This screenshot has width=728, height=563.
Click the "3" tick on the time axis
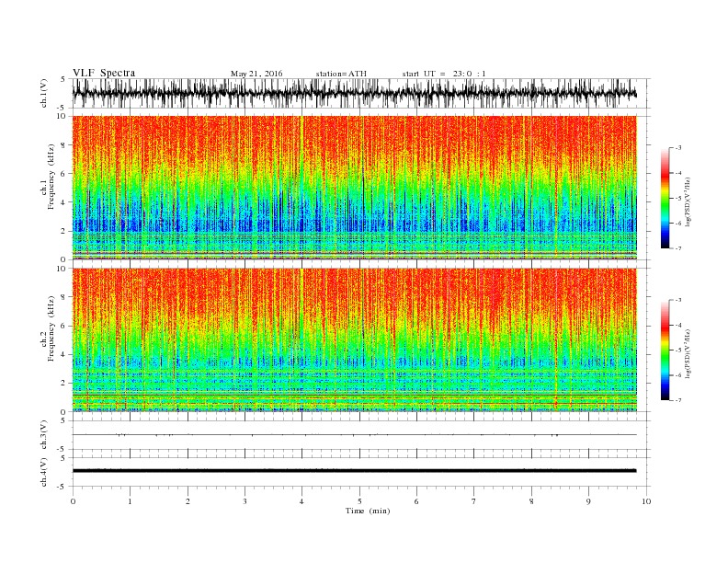click(245, 501)
